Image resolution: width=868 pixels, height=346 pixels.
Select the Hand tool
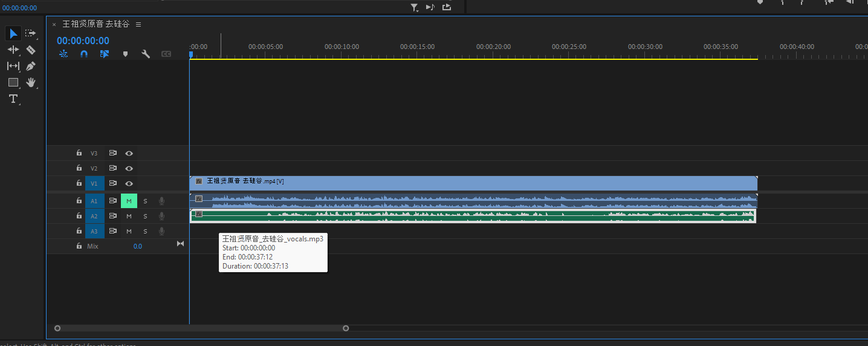[31, 82]
